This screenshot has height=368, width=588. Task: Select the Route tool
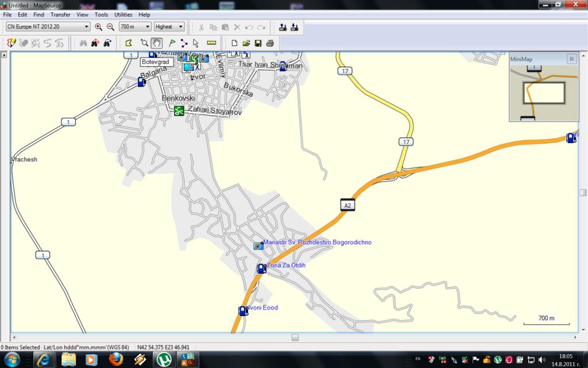(x=184, y=43)
